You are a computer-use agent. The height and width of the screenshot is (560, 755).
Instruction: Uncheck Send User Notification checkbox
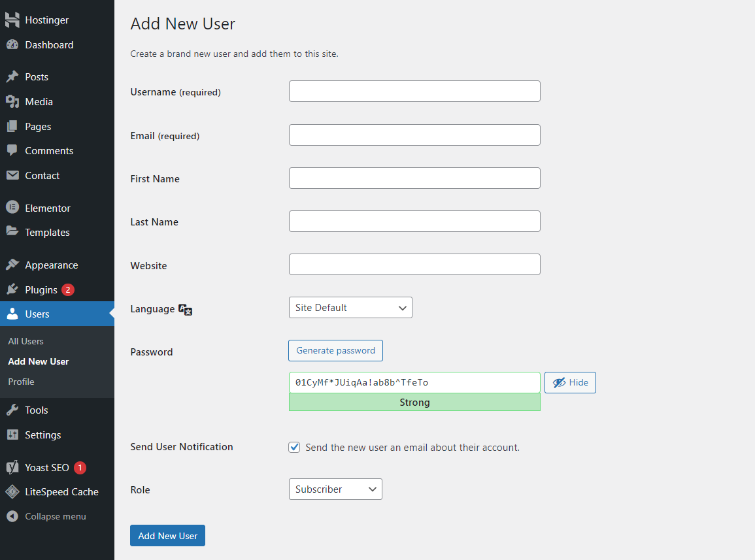pyautogui.click(x=295, y=448)
